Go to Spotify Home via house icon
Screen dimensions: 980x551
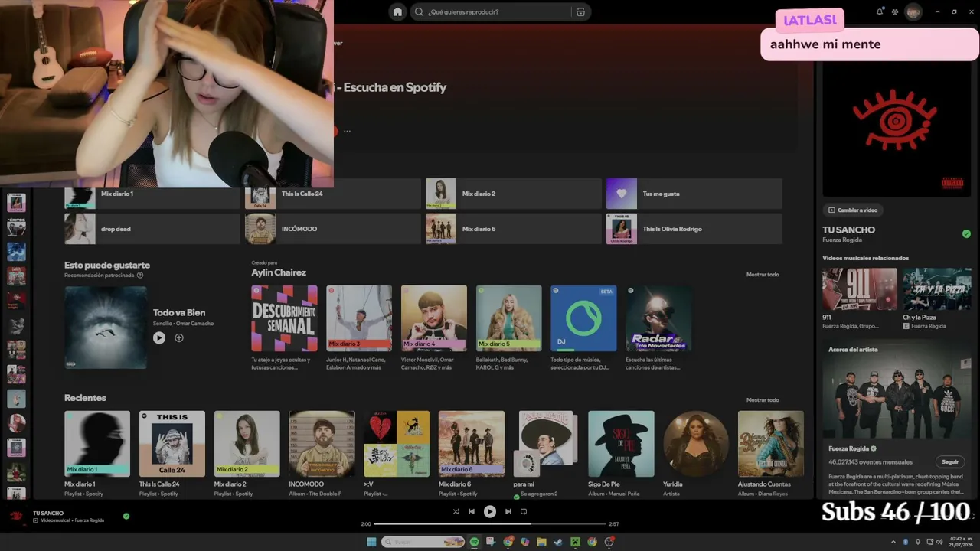397,11
